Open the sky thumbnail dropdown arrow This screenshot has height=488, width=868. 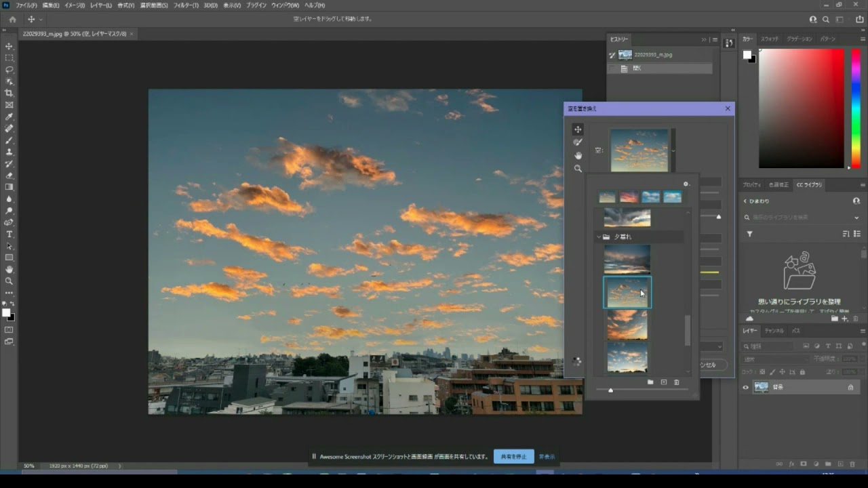(x=673, y=150)
